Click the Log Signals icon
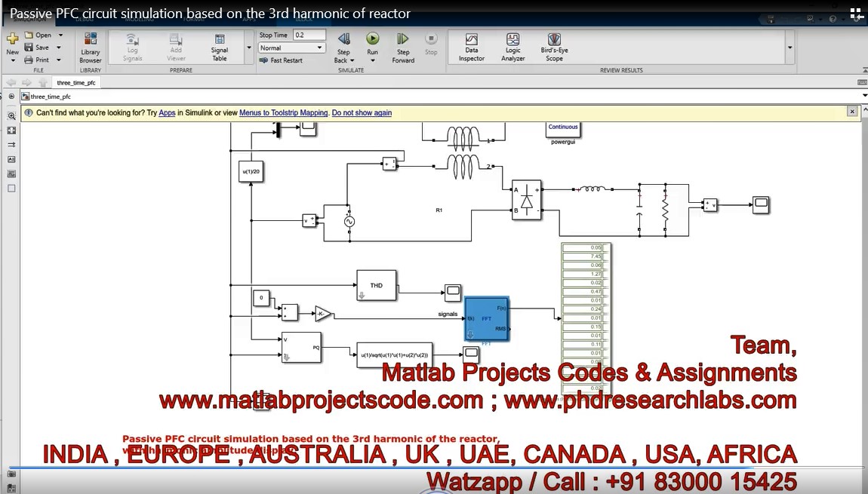Viewport: 868px width, 494px height. 132,48
